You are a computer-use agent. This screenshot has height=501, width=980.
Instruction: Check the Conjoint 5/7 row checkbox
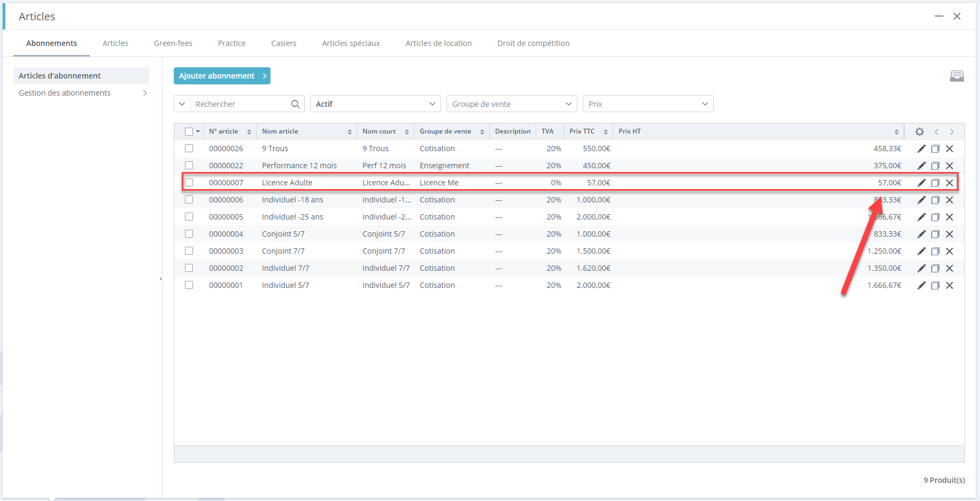pos(189,234)
